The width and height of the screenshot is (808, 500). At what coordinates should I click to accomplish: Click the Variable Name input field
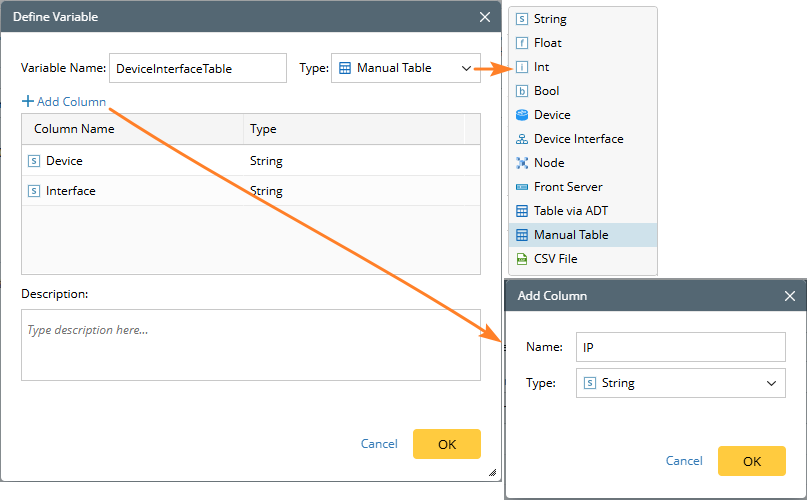point(197,68)
